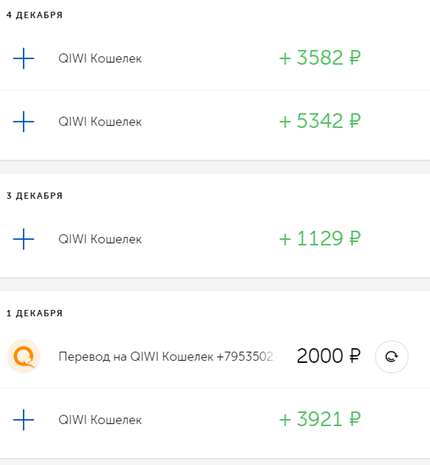Click the plus icon beside +5342 ₽
Image resolution: width=430 pixels, height=465 pixels.
click(23, 122)
